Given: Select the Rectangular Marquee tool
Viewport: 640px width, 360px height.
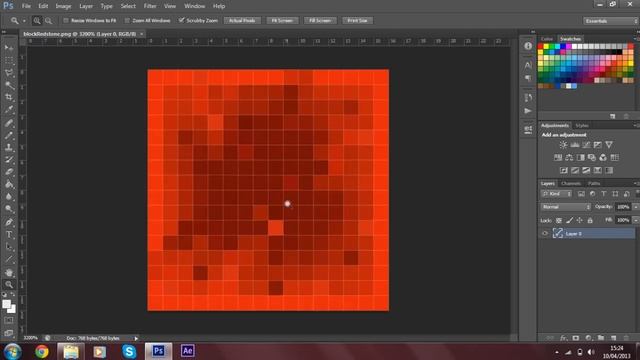Looking at the screenshot, I should coord(9,60).
